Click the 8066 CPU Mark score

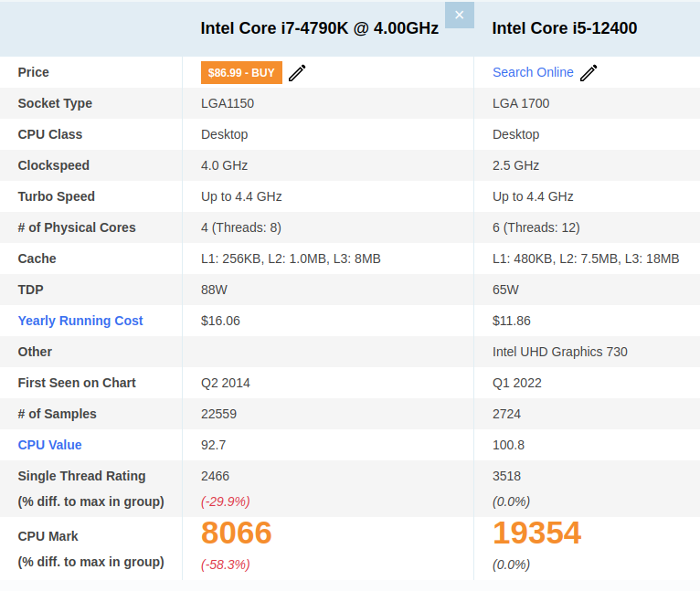click(x=236, y=533)
